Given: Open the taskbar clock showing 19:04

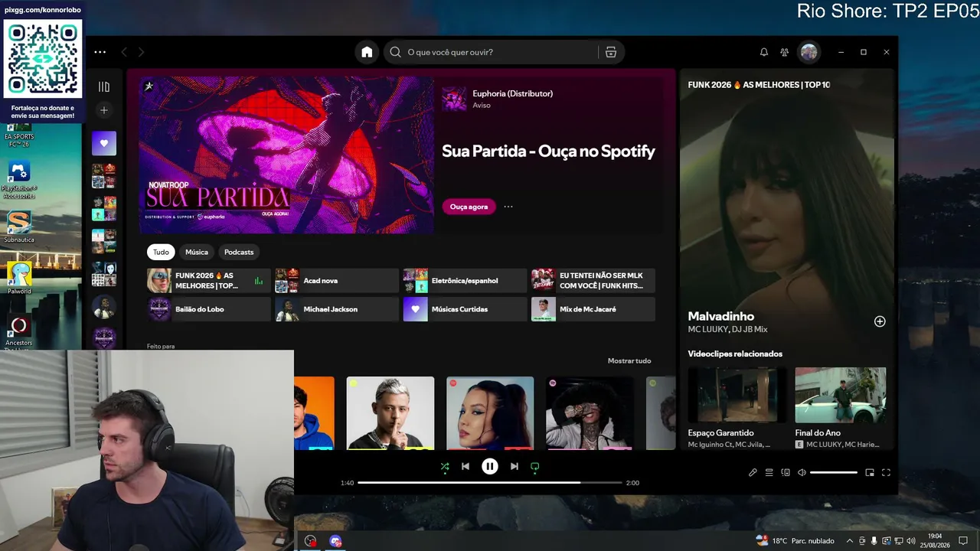Looking at the screenshot, I should pyautogui.click(x=935, y=541).
